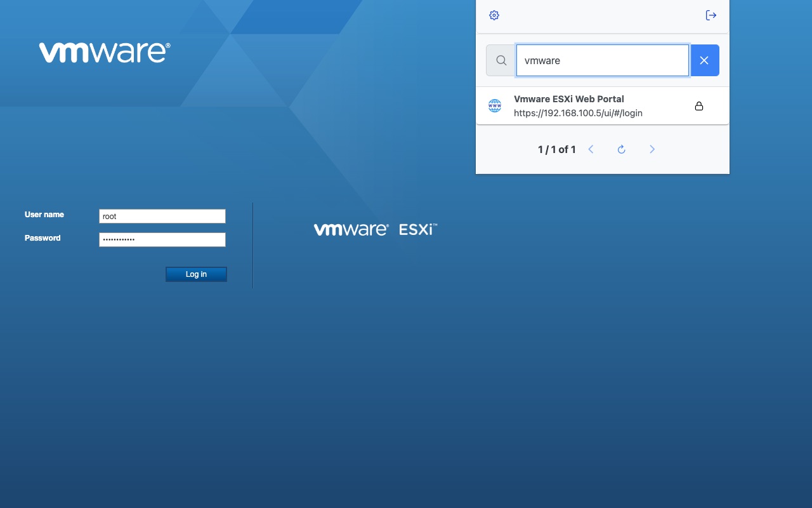812x508 pixels.
Task: Go to the previous results page
Action: tap(591, 149)
